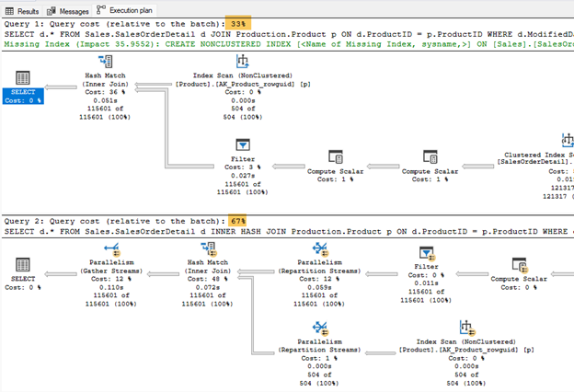This screenshot has height=392, width=574.
Task: Open the Messages tab
Action: click(x=68, y=11)
